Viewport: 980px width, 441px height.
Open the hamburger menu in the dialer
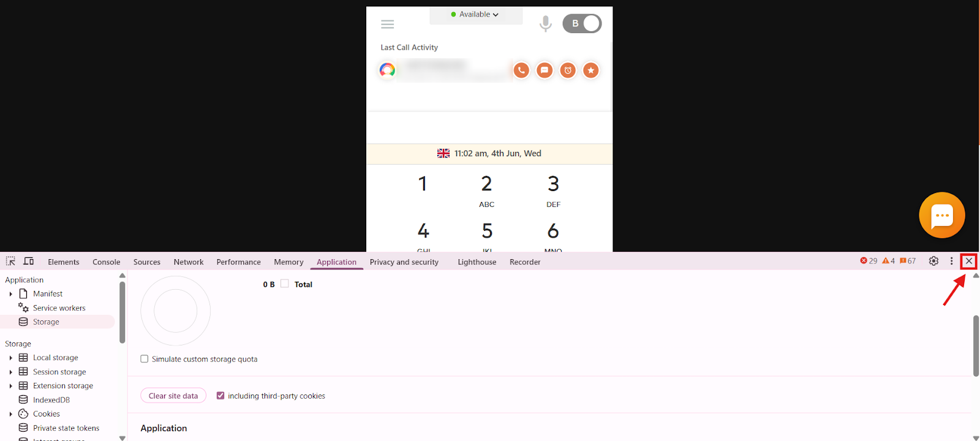coord(387,24)
